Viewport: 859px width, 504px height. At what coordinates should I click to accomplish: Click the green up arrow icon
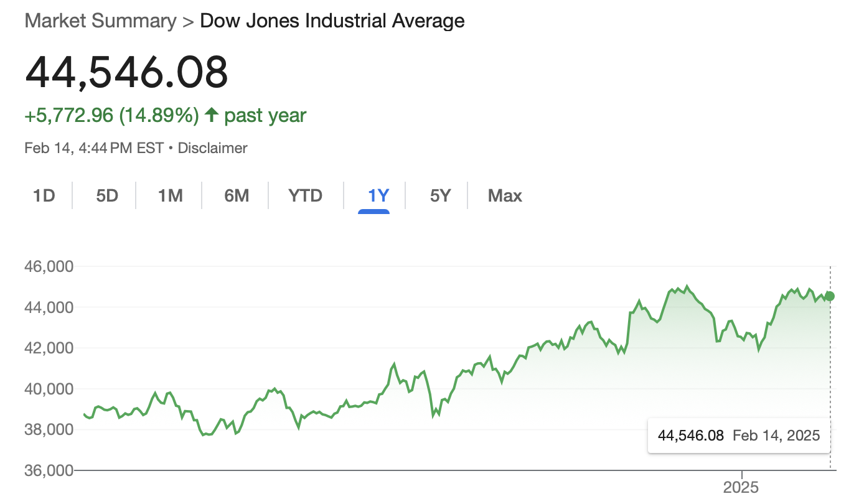click(x=212, y=115)
